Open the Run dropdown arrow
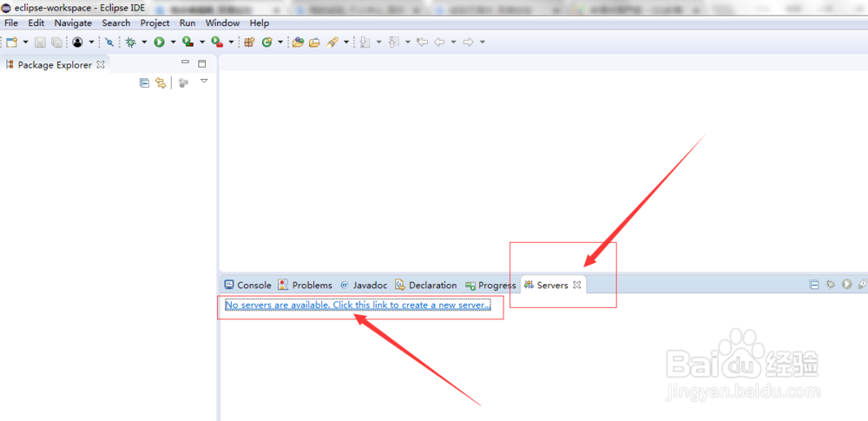The height and width of the screenshot is (421, 868). pyautogui.click(x=174, y=42)
